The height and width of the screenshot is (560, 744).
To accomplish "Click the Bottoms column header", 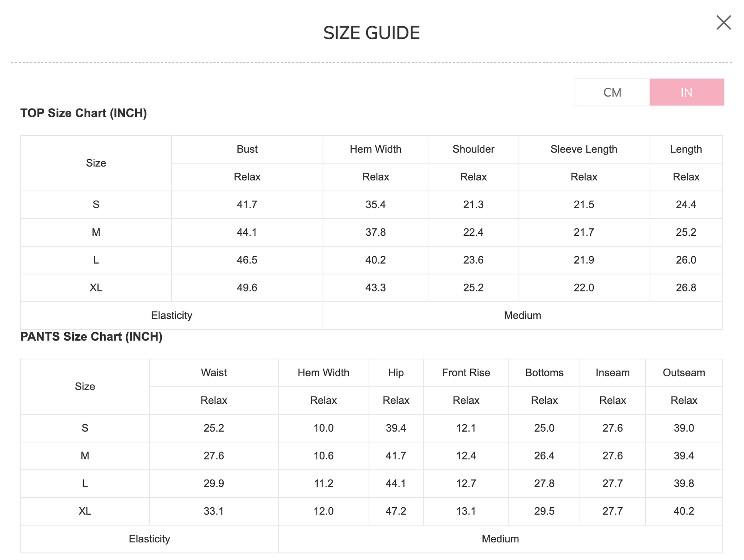I will (544, 373).
